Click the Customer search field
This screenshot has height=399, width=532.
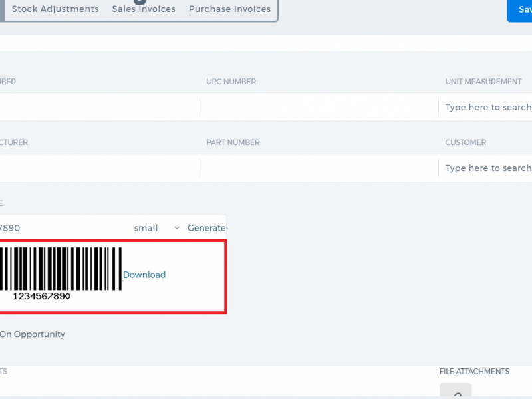485,168
